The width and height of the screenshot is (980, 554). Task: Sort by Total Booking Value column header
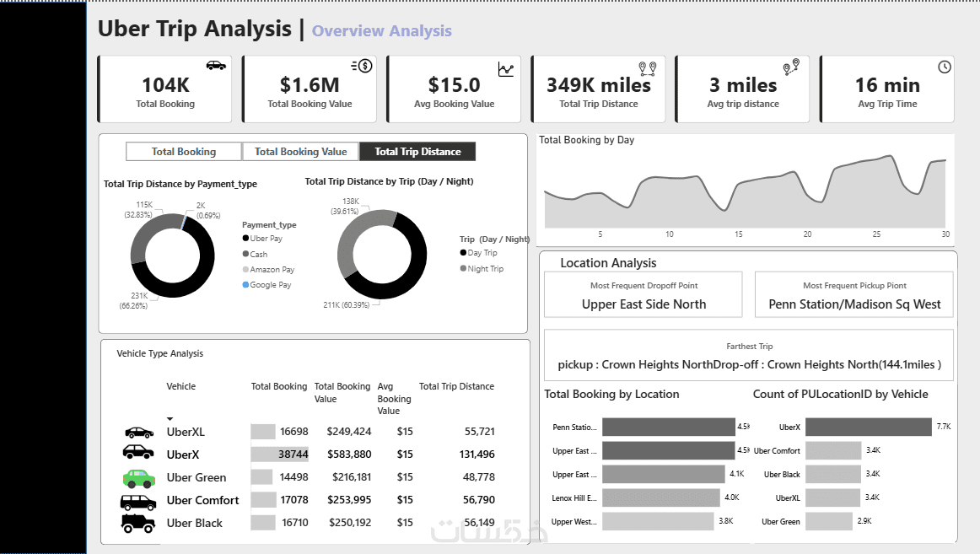point(342,393)
